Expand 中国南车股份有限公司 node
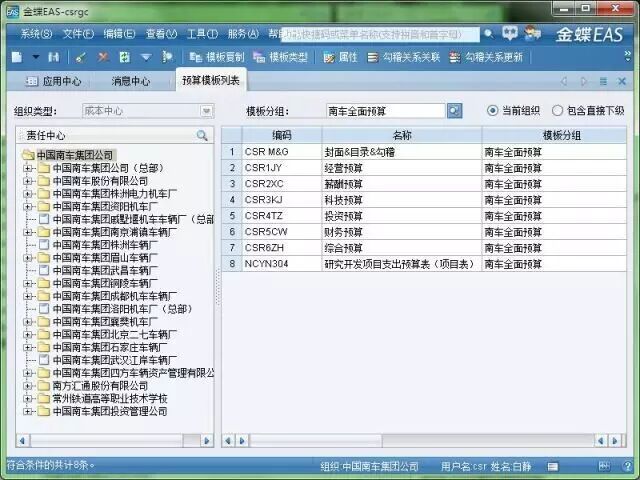 click(28, 181)
